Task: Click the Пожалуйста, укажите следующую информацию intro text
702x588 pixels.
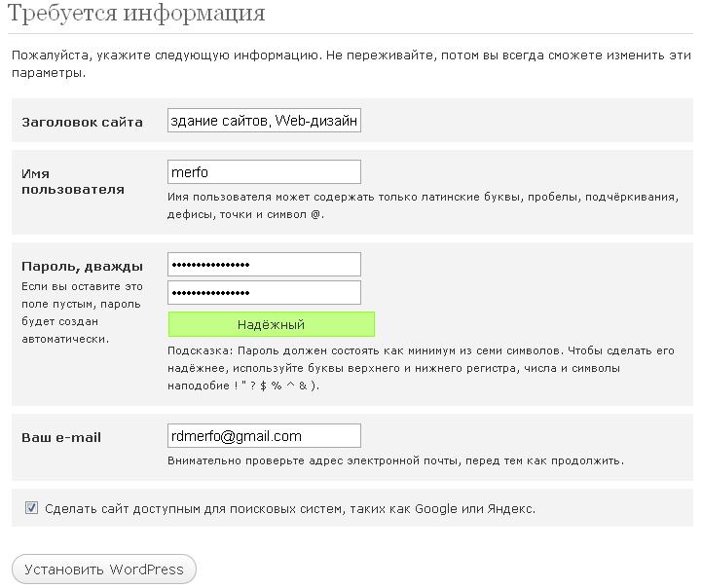Action: (351, 63)
